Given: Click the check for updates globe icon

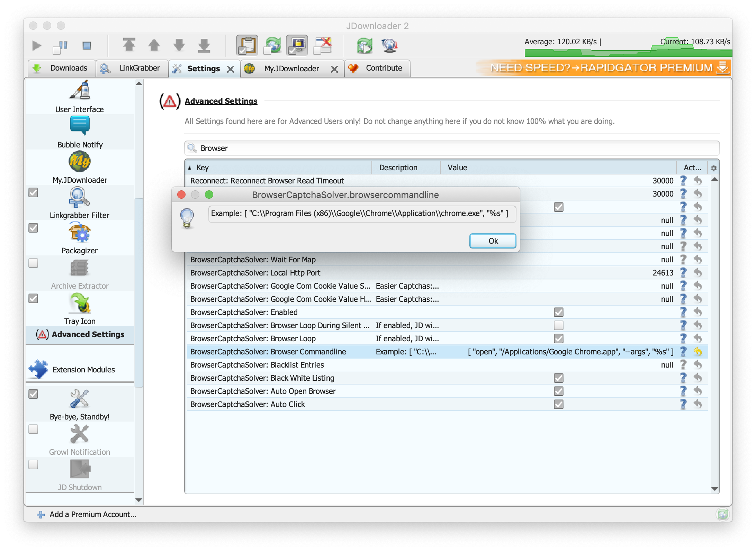Looking at the screenshot, I should (x=390, y=45).
